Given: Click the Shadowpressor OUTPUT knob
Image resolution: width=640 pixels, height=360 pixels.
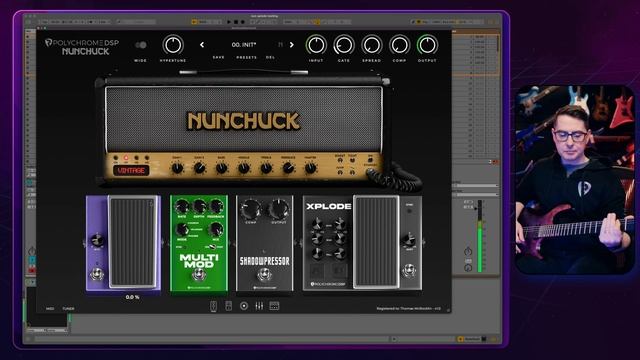Looking at the screenshot, I should [279, 209].
